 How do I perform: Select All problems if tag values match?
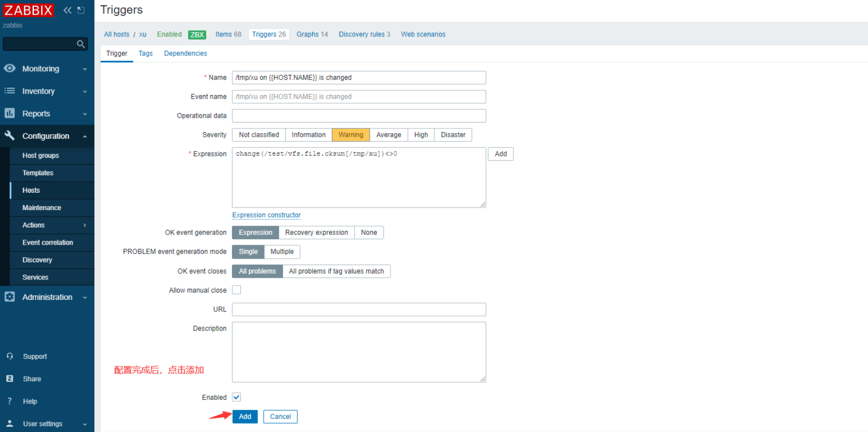[337, 271]
